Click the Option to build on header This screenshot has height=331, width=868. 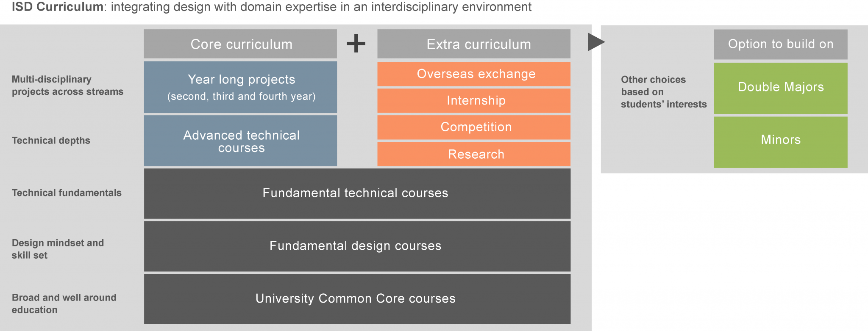(x=781, y=44)
